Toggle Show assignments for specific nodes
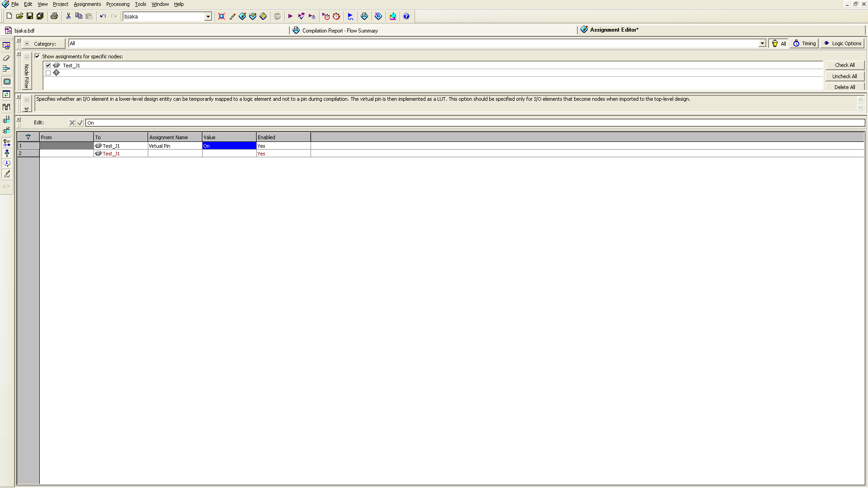The image size is (868, 488). coord(38,56)
